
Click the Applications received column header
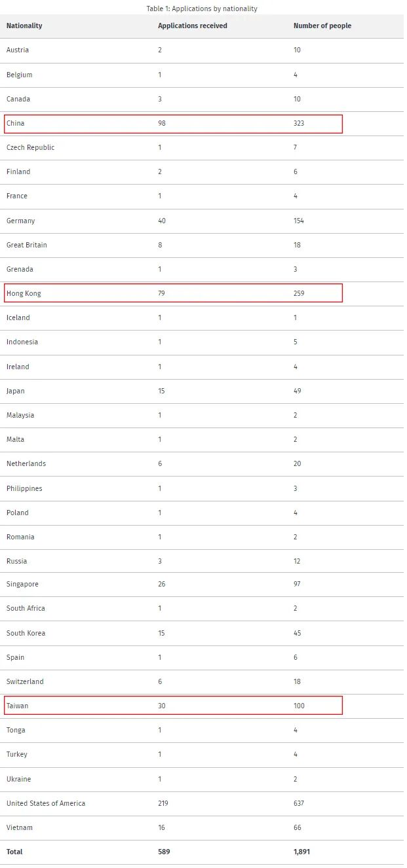(x=192, y=26)
